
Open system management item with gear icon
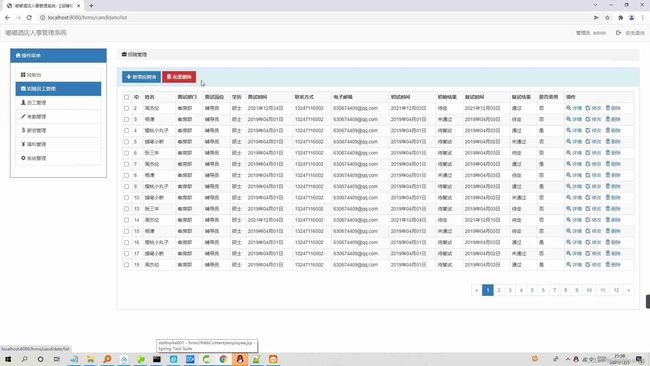coord(58,158)
